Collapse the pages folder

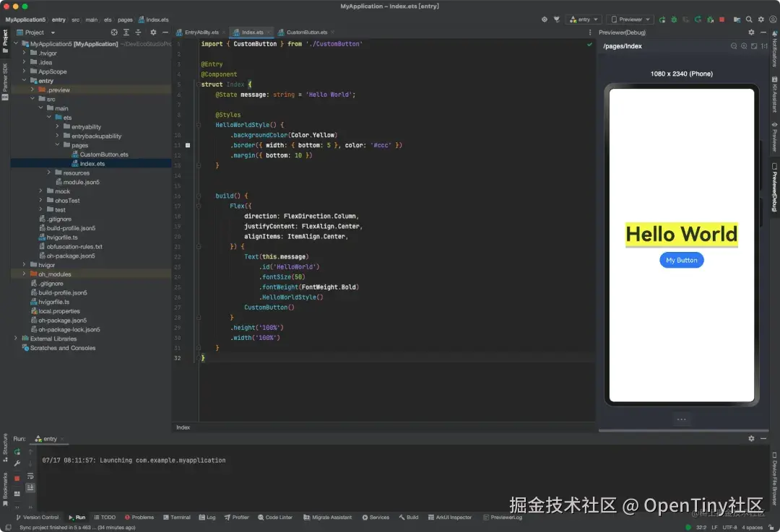[x=57, y=144]
